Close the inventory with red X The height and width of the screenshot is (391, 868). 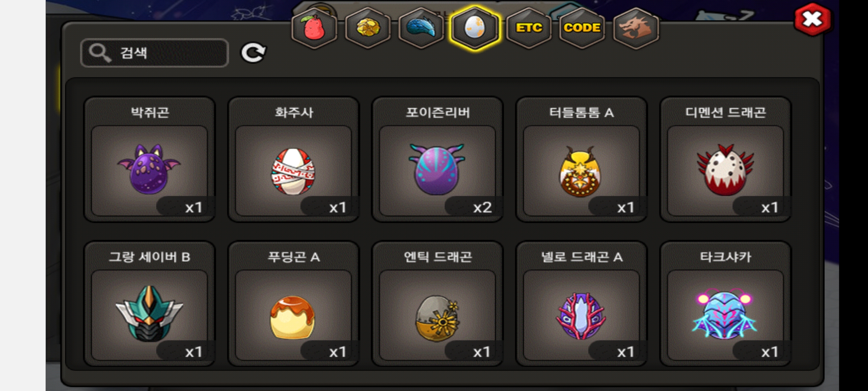pyautogui.click(x=813, y=19)
